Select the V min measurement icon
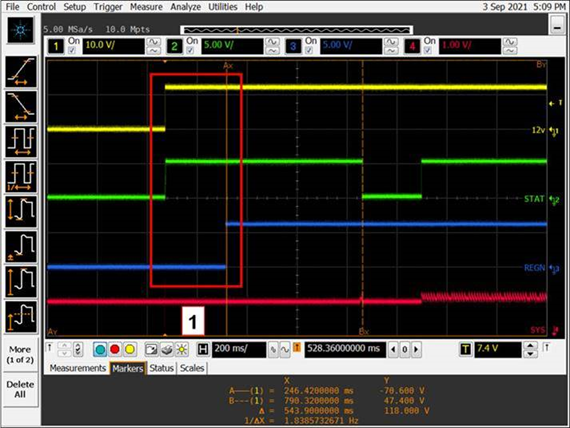This screenshot has width=570, height=428. click(21, 246)
